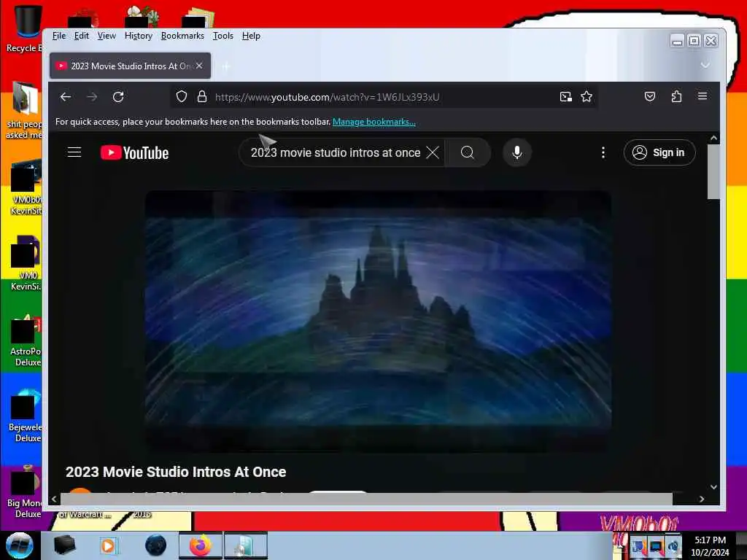Click the Sign in button
Screen dimensions: 747x560
[659, 152]
